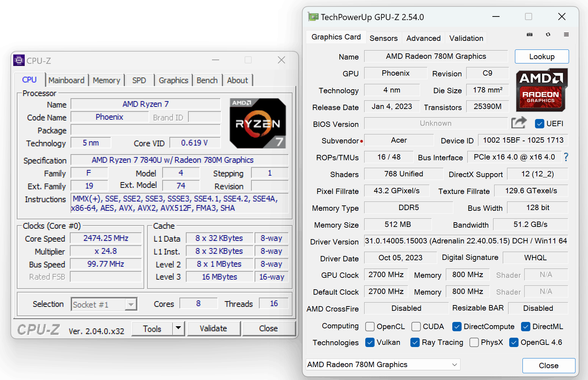This screenshot has height=380, width=588.
Task: Toggle the DirectML checkbox
Action: (x=526, y=327)
